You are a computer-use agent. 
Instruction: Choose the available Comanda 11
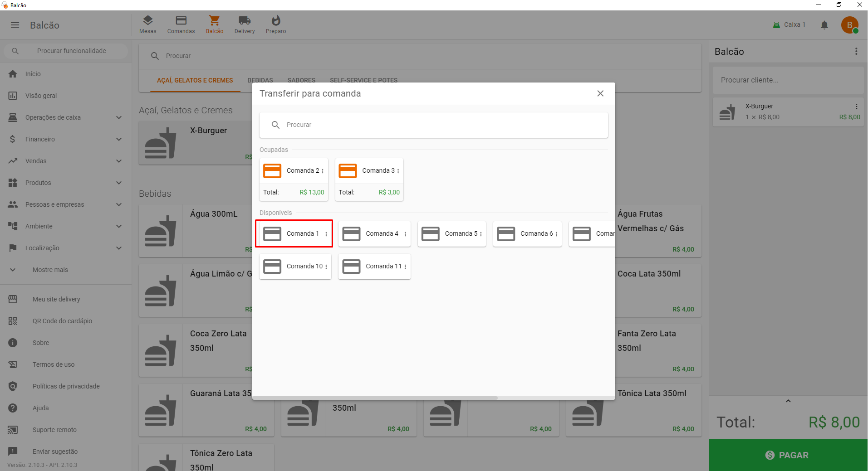[374, 267]
